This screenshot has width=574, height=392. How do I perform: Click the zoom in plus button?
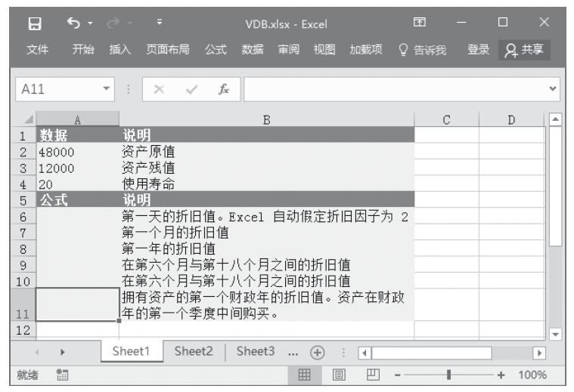(x=501, y=375)
